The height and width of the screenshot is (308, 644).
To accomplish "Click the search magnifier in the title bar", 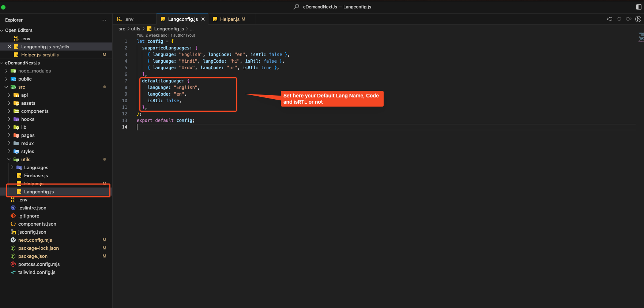I will tap(297, 7).
